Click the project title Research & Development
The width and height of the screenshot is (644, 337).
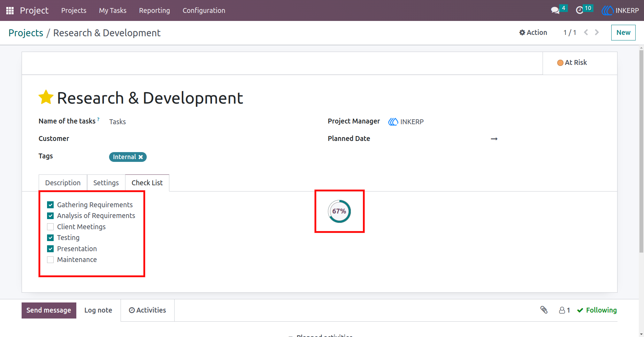coord(150,98)
